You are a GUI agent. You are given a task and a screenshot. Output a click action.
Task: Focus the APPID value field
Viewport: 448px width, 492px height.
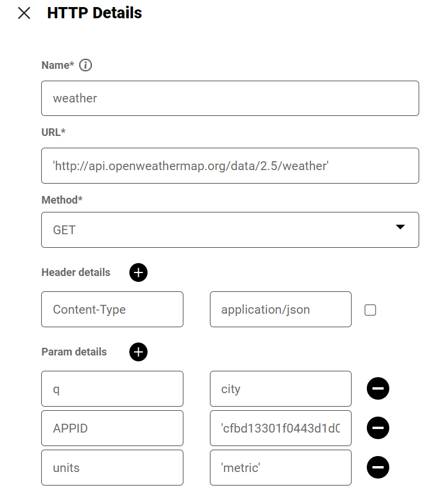280,428
